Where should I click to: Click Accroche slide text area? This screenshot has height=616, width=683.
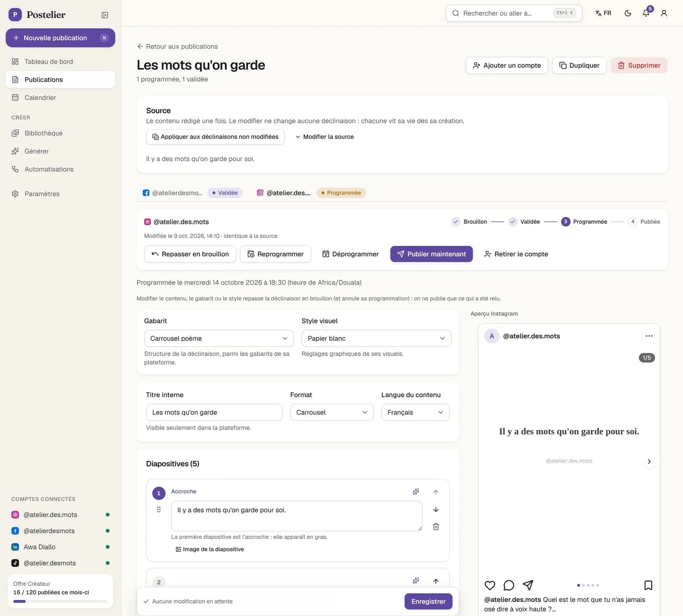(x=297, y=516)
